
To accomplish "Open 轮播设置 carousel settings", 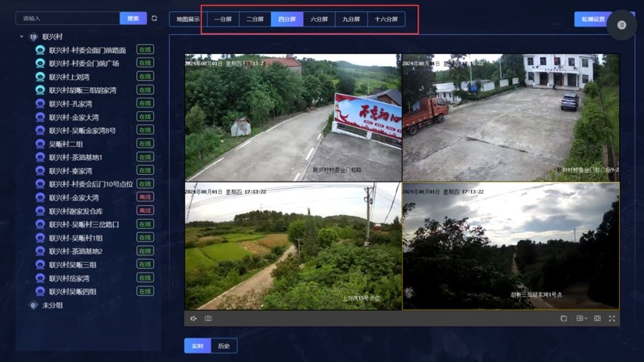I will click(x=592, y=19).
